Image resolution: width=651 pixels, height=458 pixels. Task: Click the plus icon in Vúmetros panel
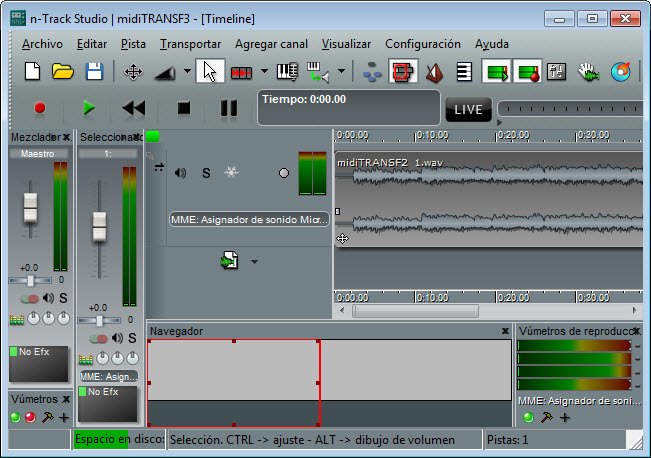(x=64, y=417)
